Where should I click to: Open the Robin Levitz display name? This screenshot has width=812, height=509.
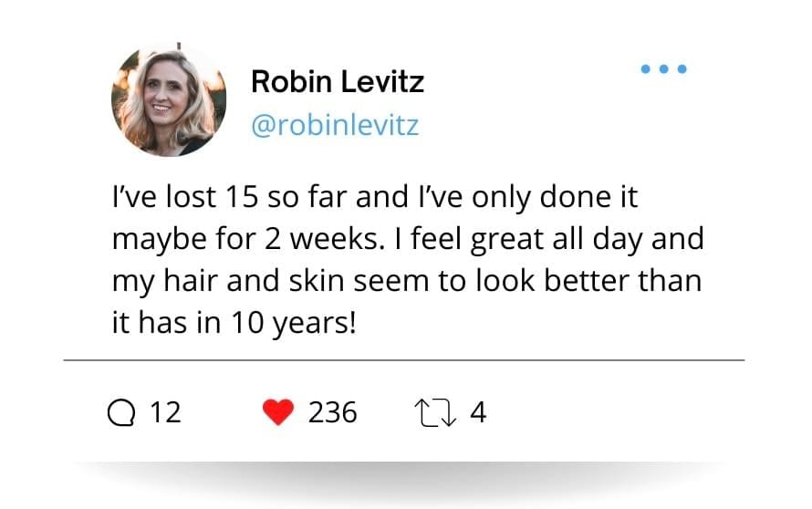tap(338, 82)
